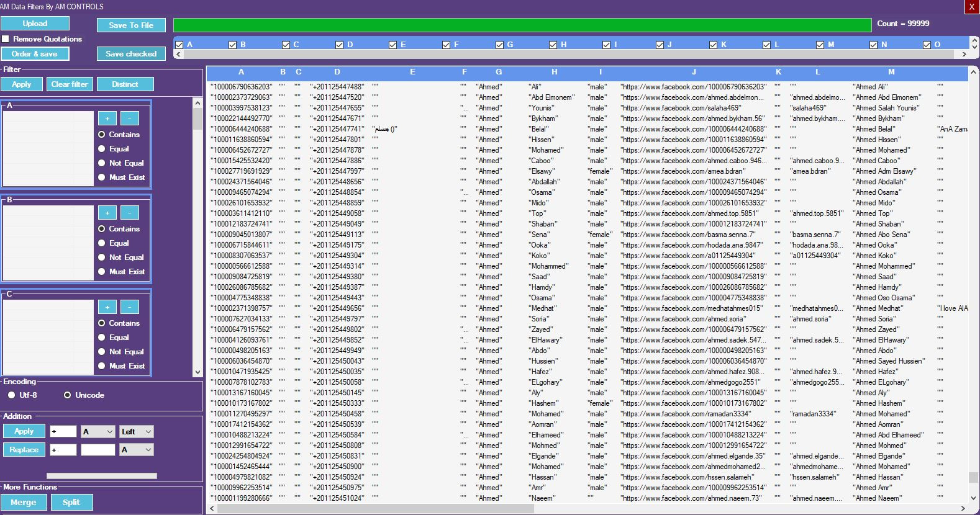This screenshot has height=515, width=980.
Task: Click the green progress bar
Action: [522, 25]
